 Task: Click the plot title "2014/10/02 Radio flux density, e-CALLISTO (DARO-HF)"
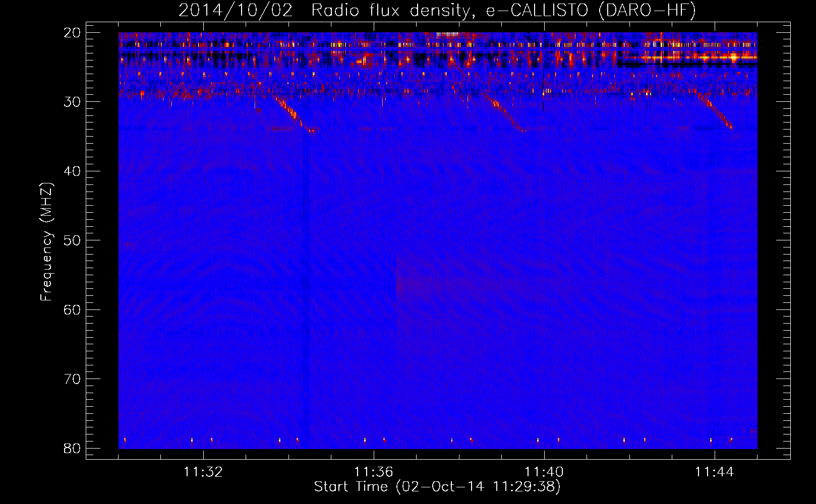click(x=437, y=10)
